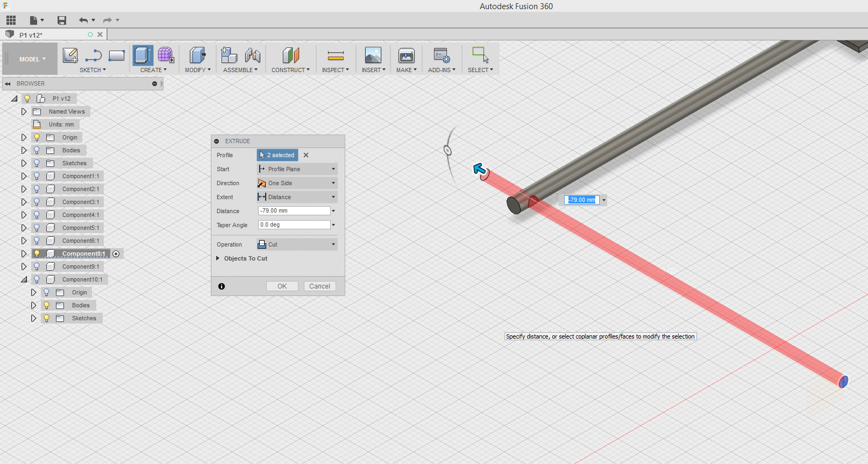868x464 pixels.
Task: Click the Joint assemble icon
Action: [252, 55]
